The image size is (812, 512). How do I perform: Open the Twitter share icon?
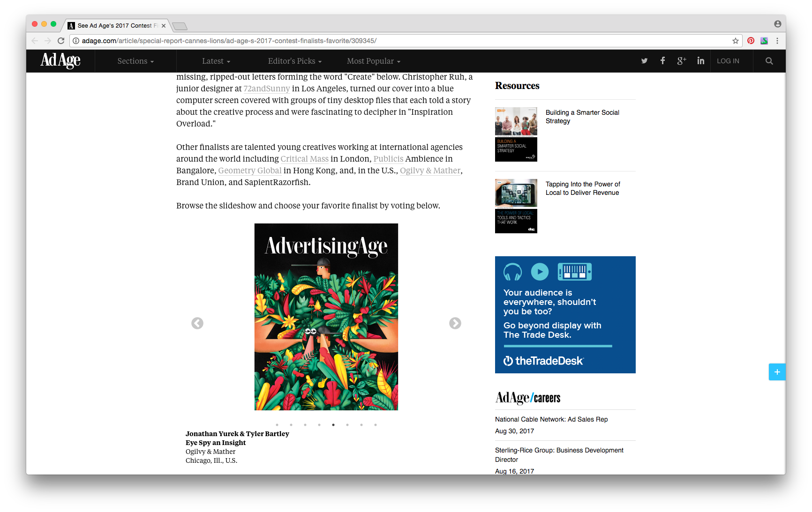tap(644, 61)
